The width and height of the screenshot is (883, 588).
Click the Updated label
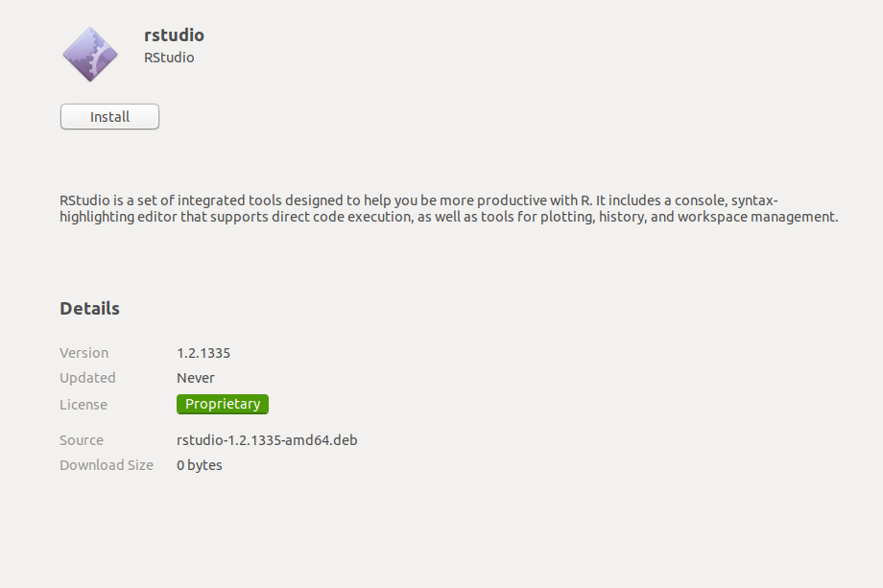point(87,378)
